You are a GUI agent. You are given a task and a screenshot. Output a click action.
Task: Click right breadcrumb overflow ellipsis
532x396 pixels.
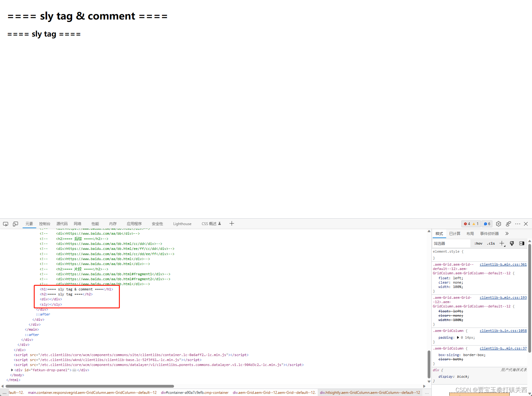(427, 393)
